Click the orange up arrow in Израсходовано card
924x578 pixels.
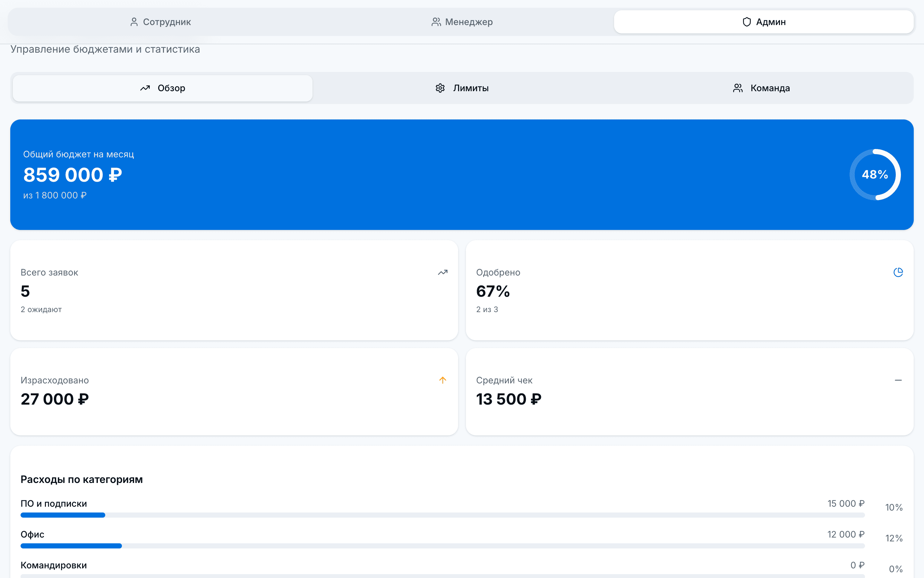coord(442,380)
